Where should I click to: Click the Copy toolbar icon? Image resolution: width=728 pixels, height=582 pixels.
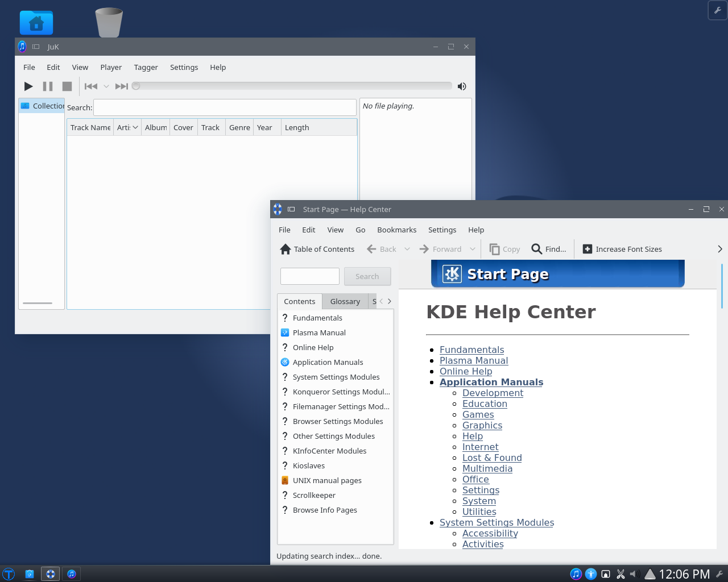494,249
